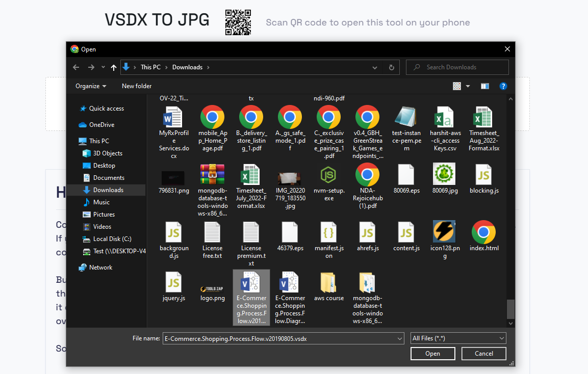Select the Timesheet_Aug_2022-Format.xlsx Excel icon

[483, 116]
